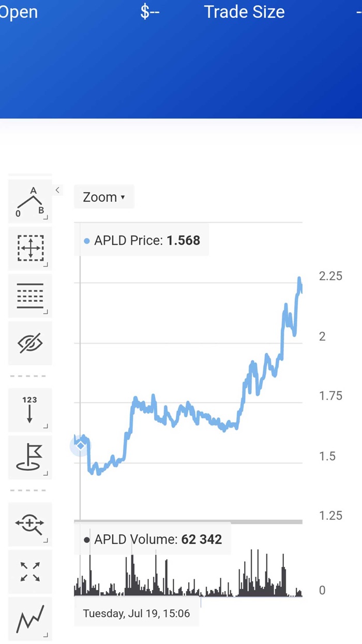Screen dimensions: 362x644
Task: Toggle APLD Volume series legend
Action: (x=153, y=539)
